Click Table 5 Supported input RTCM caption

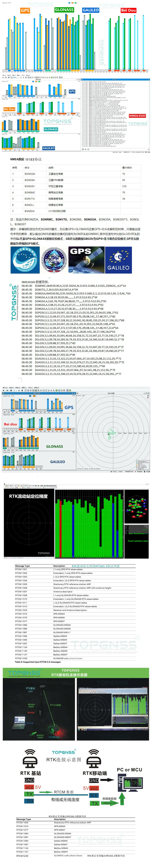pos(38,662)
